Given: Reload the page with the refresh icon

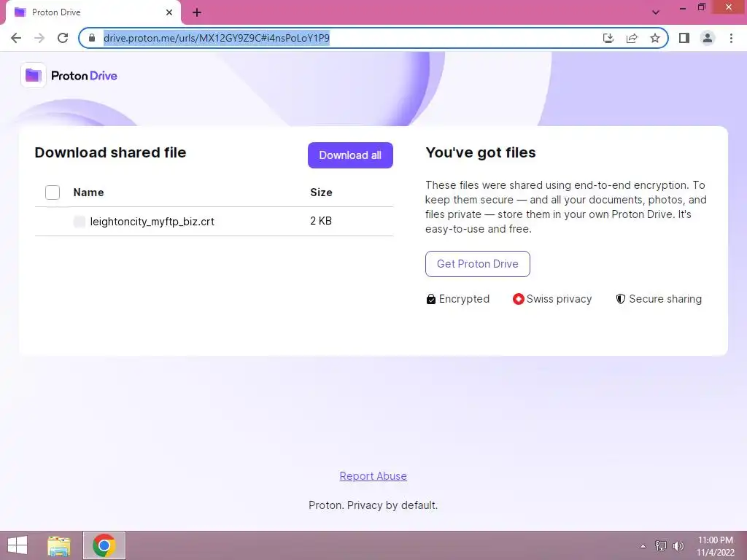Looking at the screenshot, I should click(x=63, y=38).
